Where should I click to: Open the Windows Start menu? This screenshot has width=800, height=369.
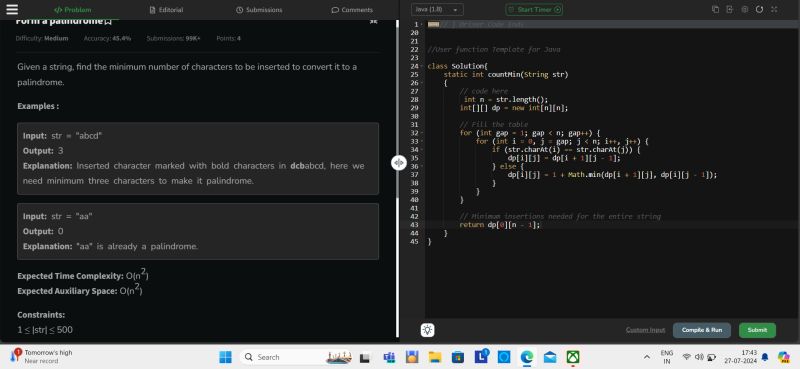click(x=225, y=357)
